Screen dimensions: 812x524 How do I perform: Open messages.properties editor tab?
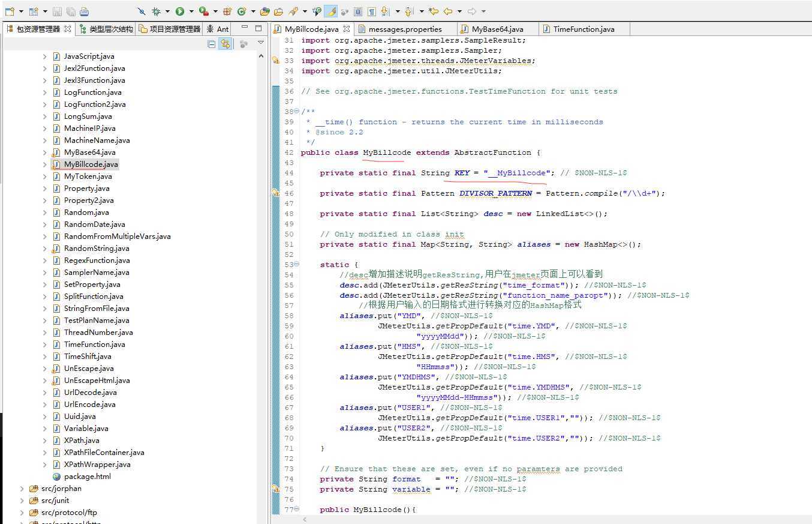[405, 29]
